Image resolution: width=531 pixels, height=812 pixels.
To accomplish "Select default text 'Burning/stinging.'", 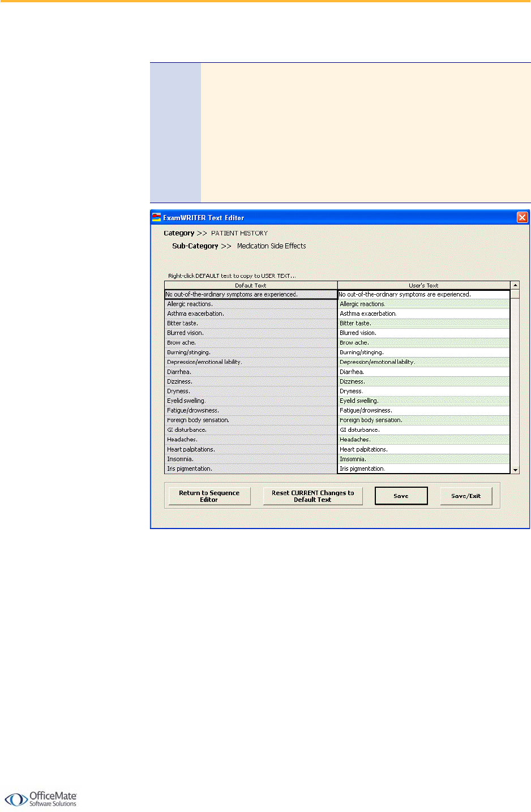I will (251, 352).
